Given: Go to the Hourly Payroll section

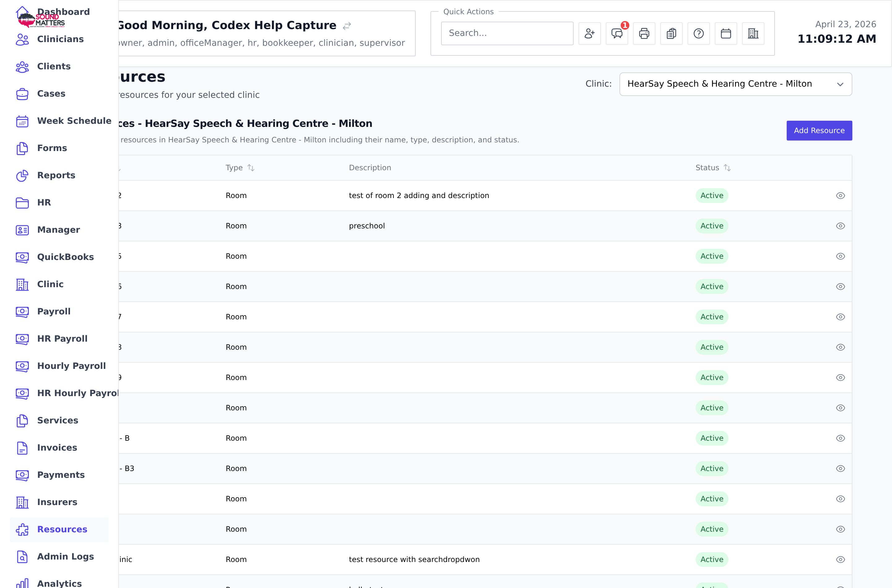Looking at the screenshot, I should [x=71, y=365].
